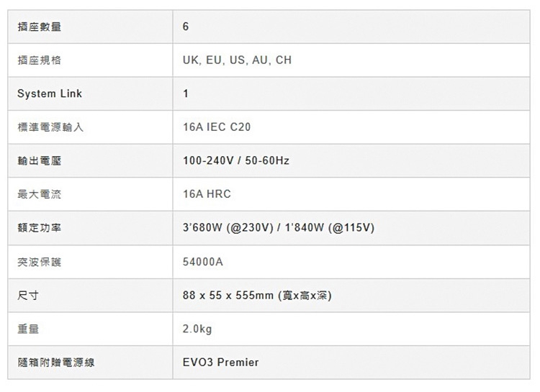540x392 pixels.
Task: Click the System Link value 1
Action: pyautogui.click(x=186, y=94)
